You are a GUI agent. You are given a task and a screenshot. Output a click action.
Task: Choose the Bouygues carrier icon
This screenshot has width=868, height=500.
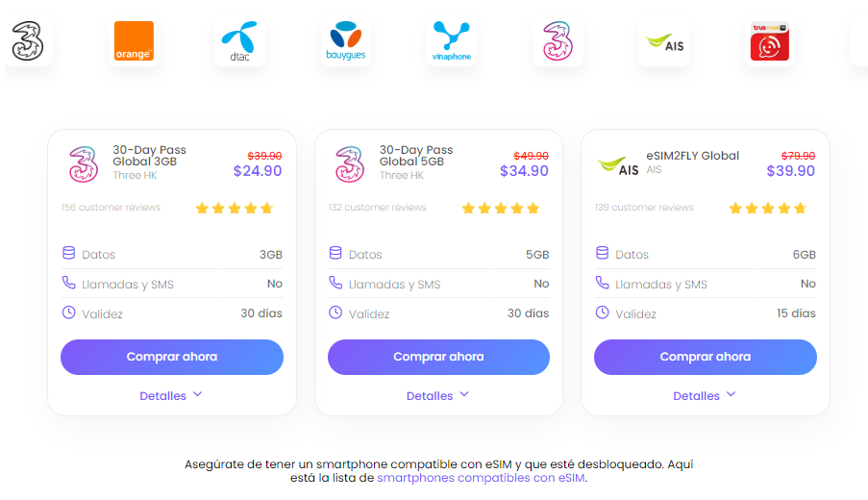point(345,42)
